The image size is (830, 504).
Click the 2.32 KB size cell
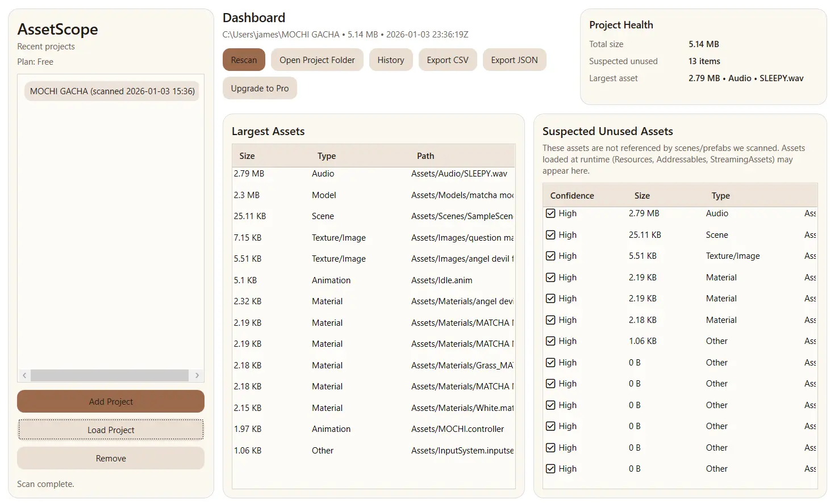point(248,301)
